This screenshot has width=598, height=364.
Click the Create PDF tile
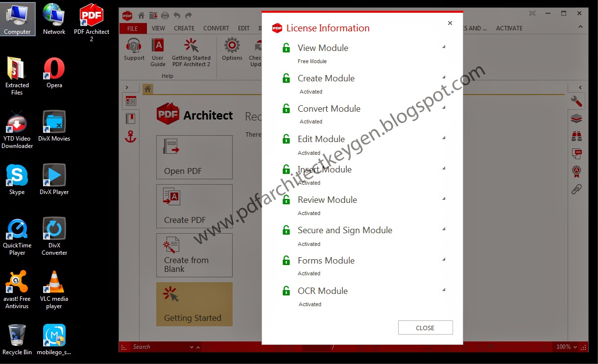194,206
